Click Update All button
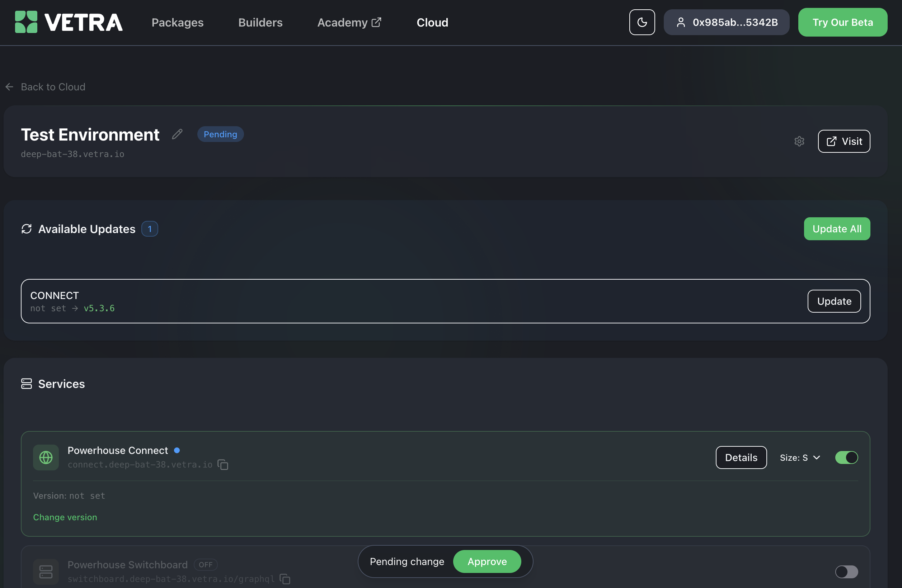This screenshot has width=902, height=588. point(837,229)
